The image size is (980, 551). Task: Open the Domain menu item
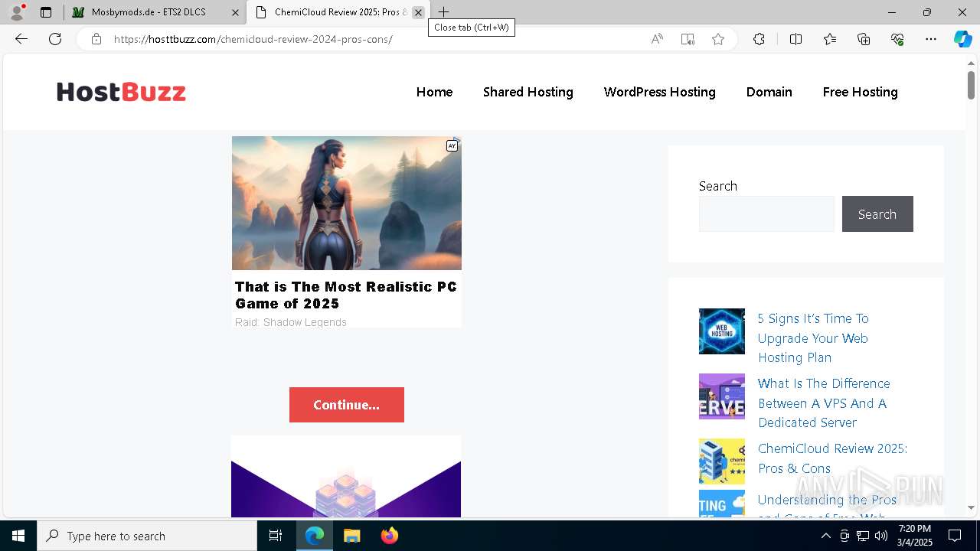(769, 92)
